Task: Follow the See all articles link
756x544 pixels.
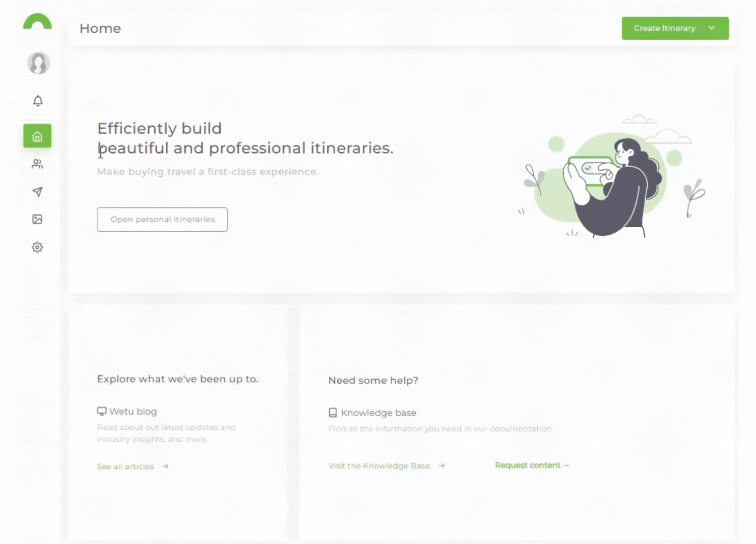Action: (125, 467)
